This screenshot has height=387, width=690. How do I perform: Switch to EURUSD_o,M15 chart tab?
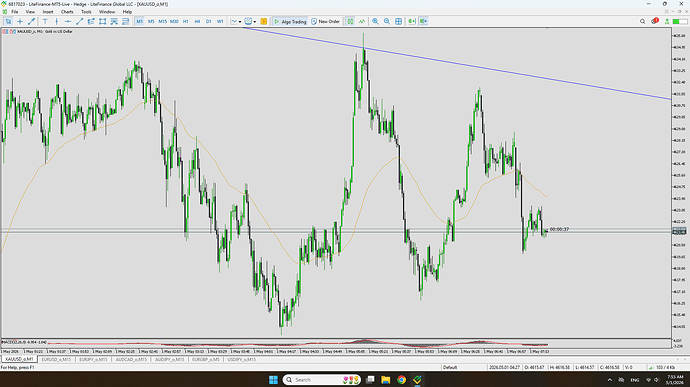pos(56,359)
